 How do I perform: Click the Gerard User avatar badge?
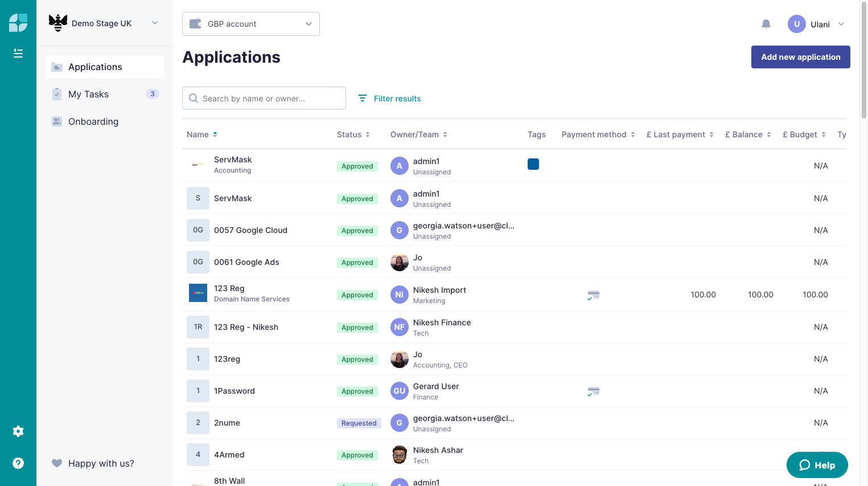(400, 391)
